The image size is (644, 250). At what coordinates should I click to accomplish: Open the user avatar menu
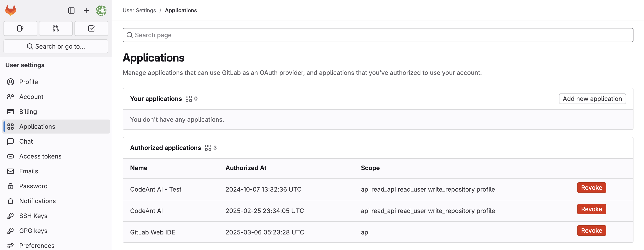101,11
